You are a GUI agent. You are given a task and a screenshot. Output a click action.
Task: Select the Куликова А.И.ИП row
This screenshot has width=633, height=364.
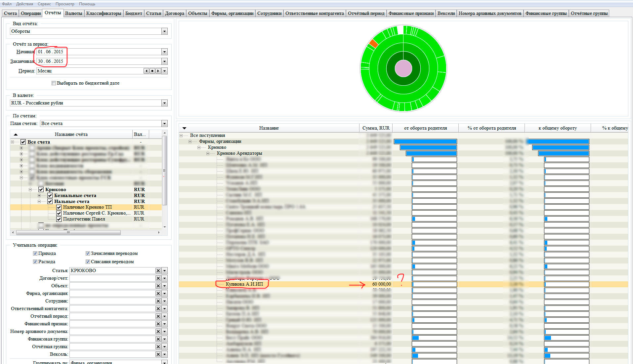point(244,284)
